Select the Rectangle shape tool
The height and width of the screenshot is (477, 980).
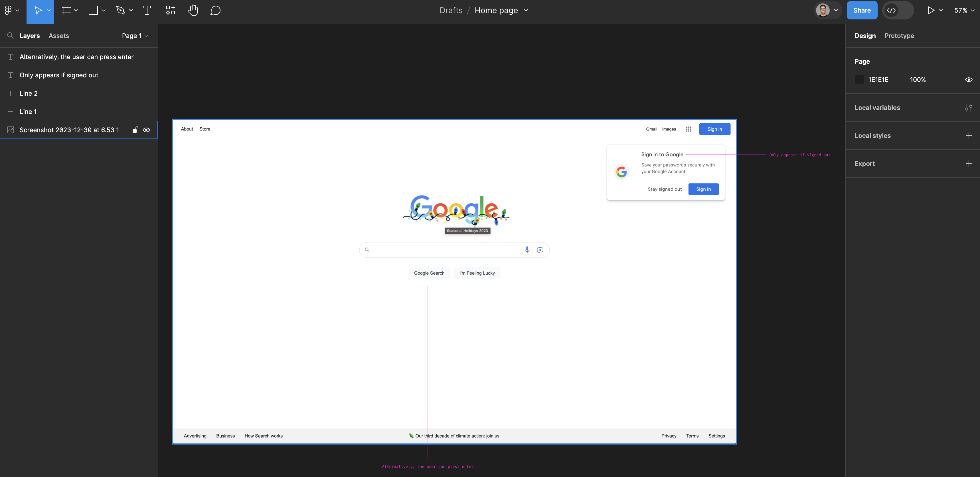pos(93,10)
